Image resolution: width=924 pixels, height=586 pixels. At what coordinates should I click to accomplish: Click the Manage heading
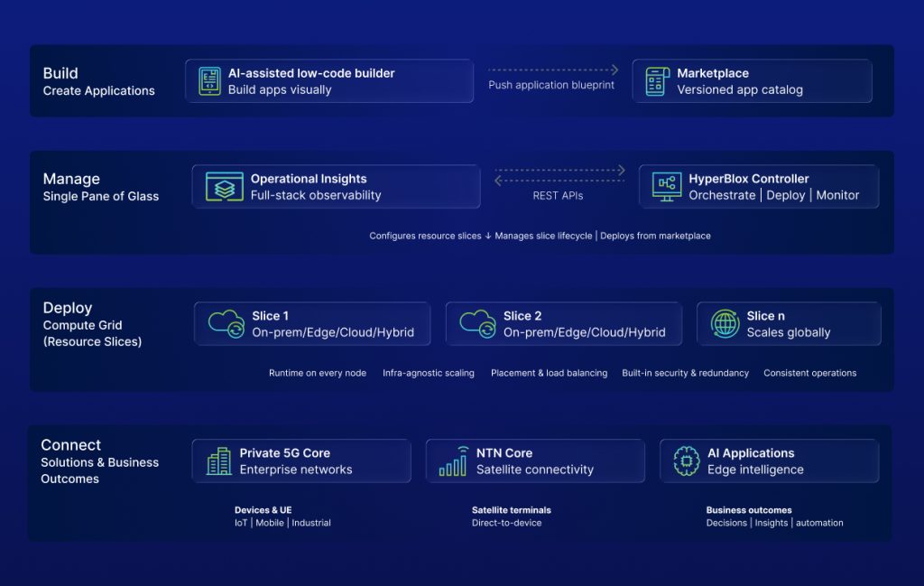[71, 179]
